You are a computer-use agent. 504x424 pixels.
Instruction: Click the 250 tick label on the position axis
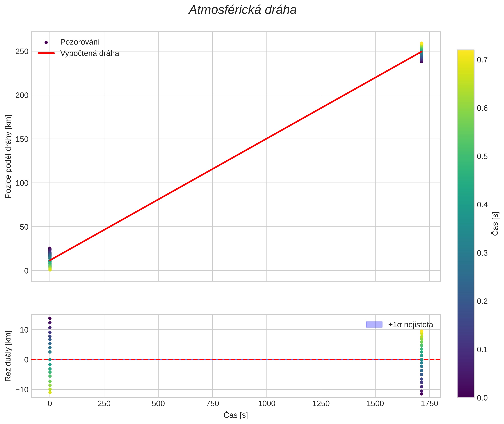coord(22,51)
